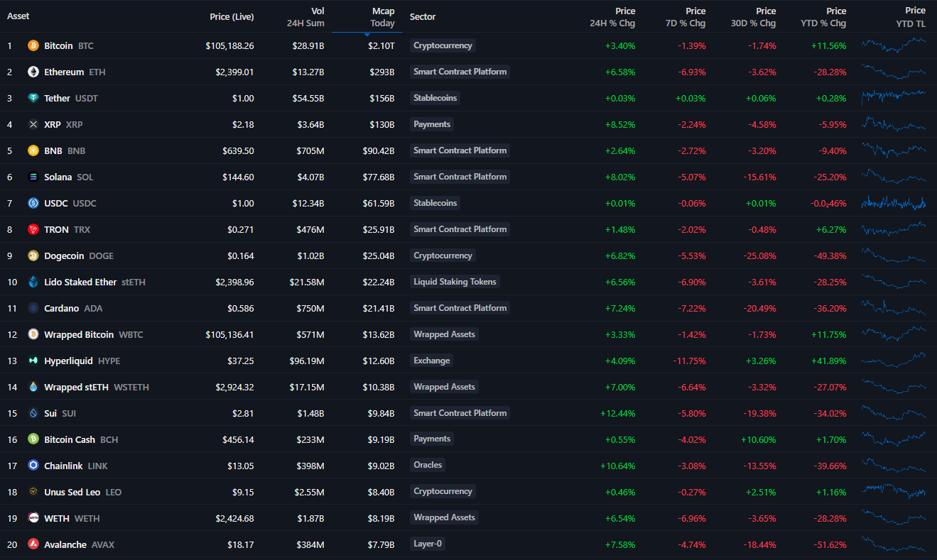This screenshot has height=560, width=937.
Task: Click Bitcoin's $2.10T market cap
Action: [x=381, y=45]
